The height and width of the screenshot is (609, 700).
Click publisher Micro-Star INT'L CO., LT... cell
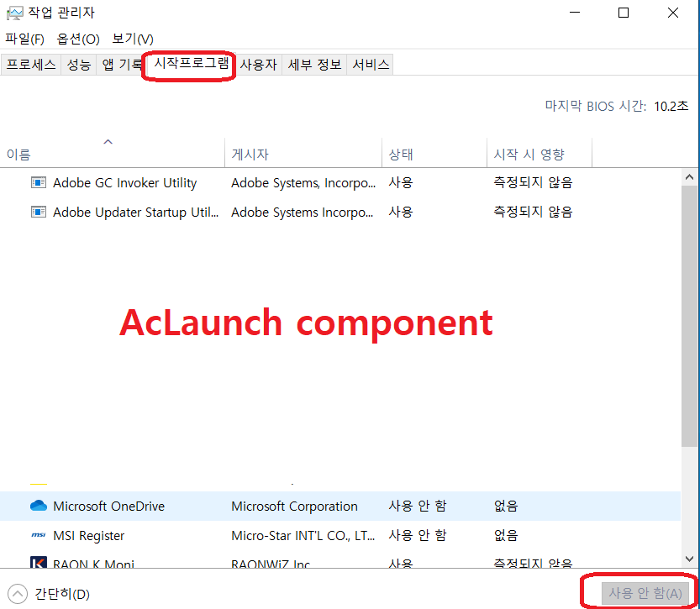click(303, 535)
